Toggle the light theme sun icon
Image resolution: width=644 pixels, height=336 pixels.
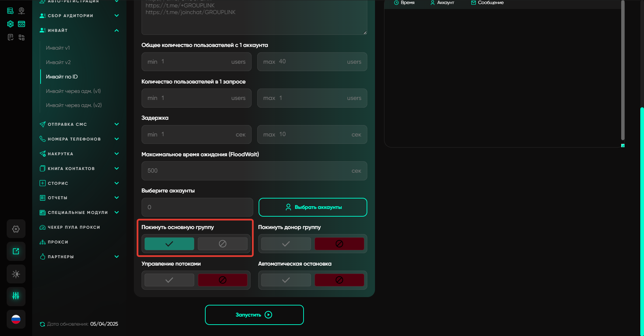16,274
